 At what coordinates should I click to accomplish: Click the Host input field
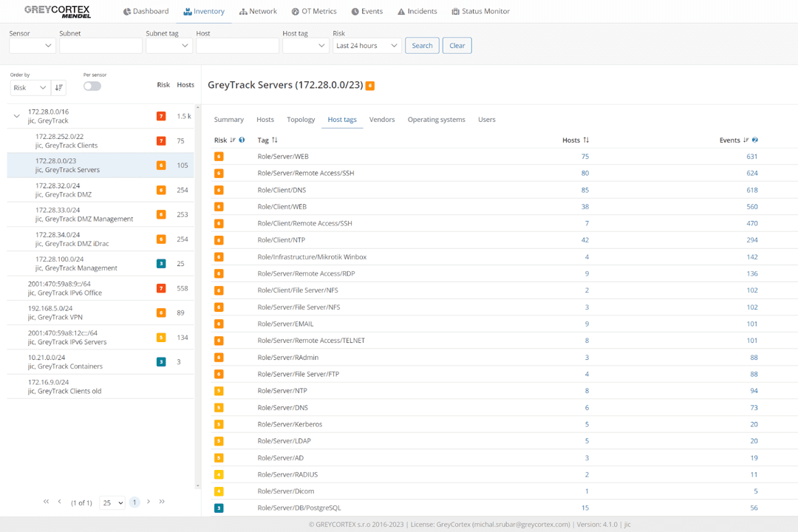click(238, 45)
